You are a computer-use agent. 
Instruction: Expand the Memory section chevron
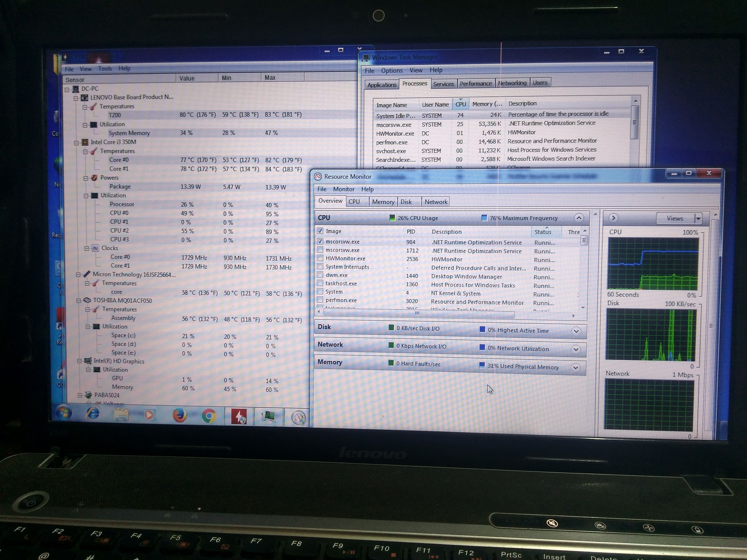tap(576, 367)
